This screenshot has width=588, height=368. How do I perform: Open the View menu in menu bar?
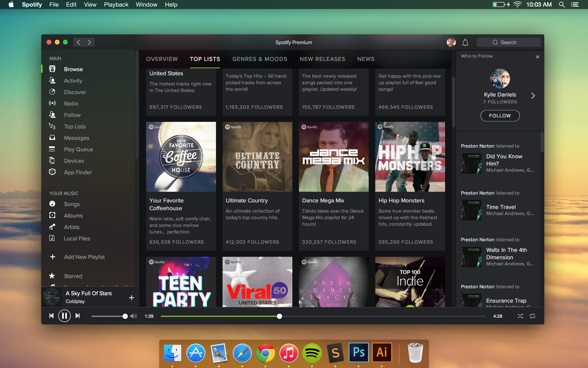pos(90,4)
